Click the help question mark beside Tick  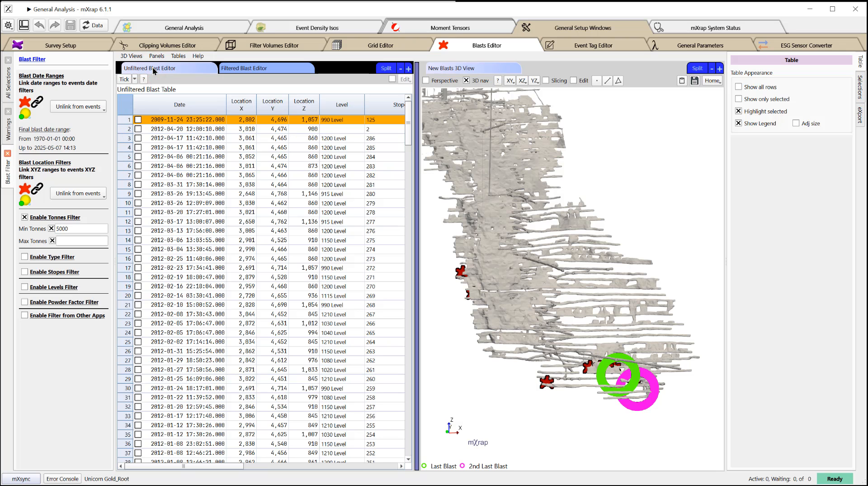144,79
